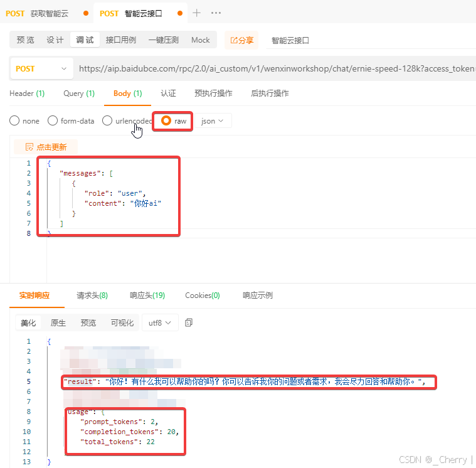Click the "total_tokens": 22 line
476x468 pixels.
[117, 442]
